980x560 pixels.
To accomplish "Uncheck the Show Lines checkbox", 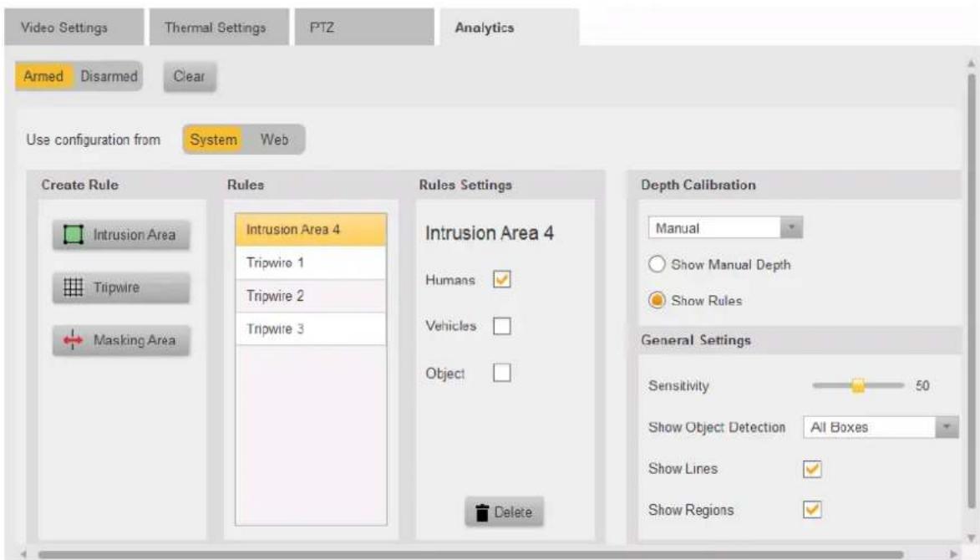I will tap(812, 469).
